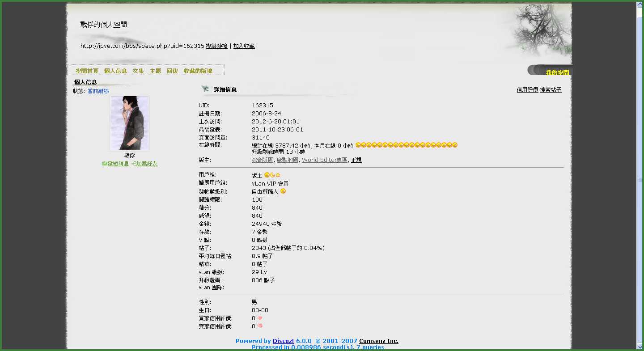Click the 加入收藏 link
Viewport: 644px width, 351px height.
point(244,46)
